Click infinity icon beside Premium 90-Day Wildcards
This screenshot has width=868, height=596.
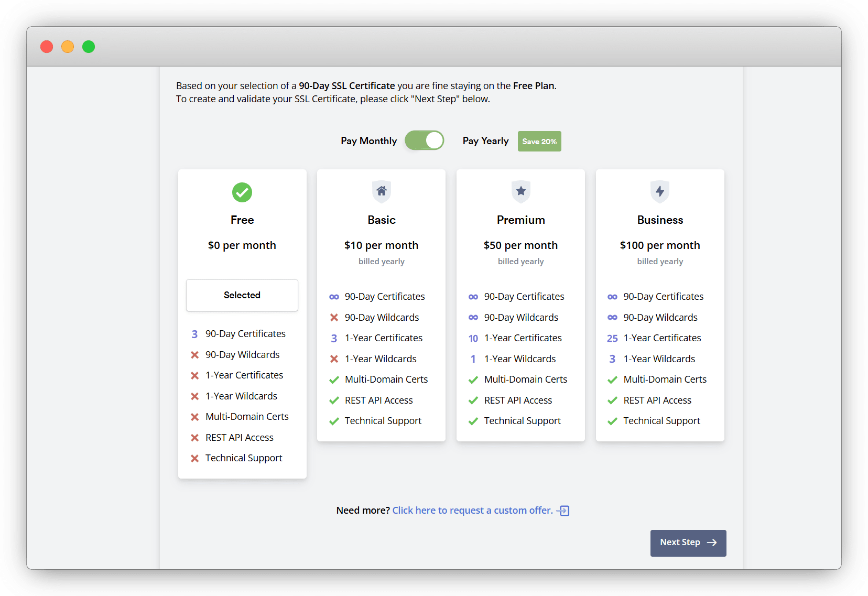(x=473, y=318)
